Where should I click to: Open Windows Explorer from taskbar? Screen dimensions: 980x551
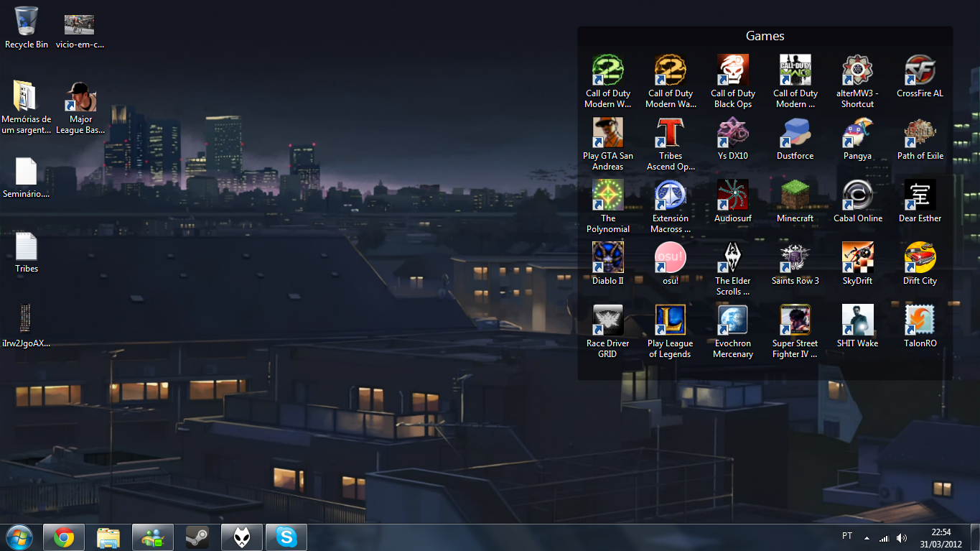coord(108,537)
